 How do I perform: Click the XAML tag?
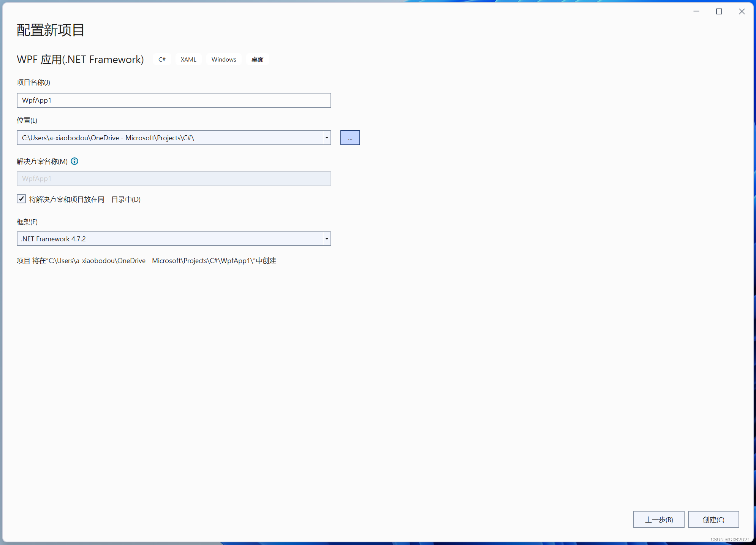[188, 59]
